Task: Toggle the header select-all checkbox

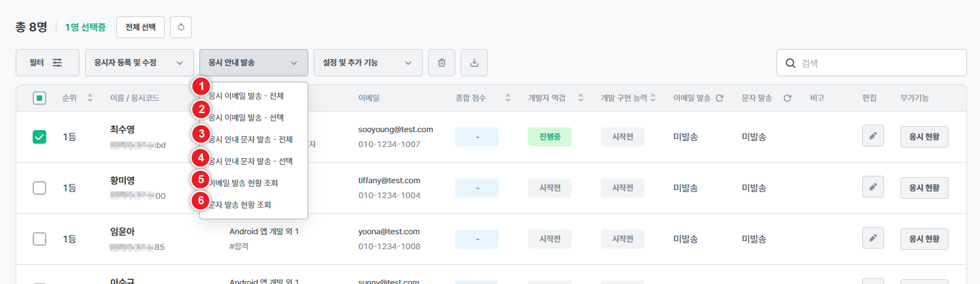Action: [39, 98]
